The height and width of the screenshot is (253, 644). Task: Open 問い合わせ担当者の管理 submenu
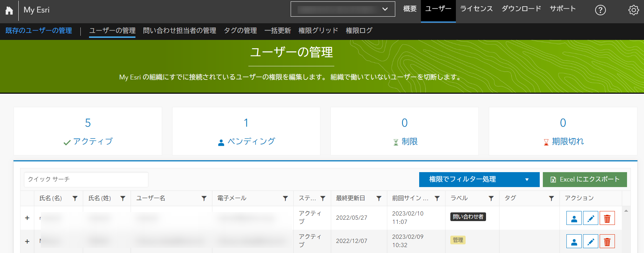[179, 31]
